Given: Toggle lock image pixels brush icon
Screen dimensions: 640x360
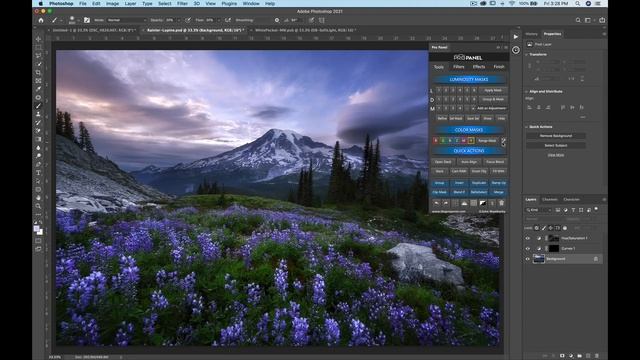Looking at the screenshot, I should (544, 228).
